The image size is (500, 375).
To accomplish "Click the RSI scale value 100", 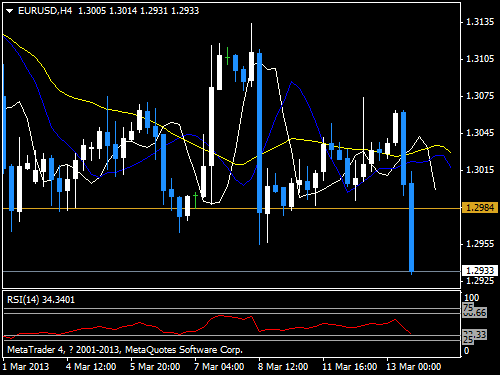I will click(472, 298).
